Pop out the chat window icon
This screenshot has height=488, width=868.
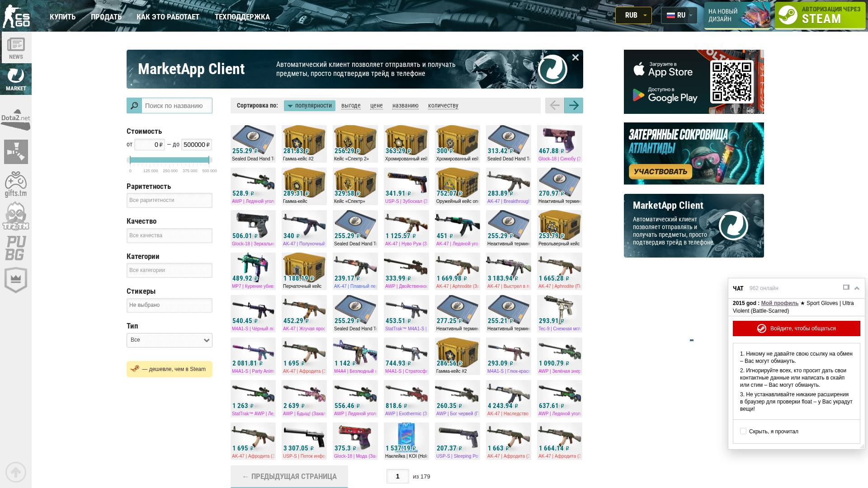pos(846,287)
